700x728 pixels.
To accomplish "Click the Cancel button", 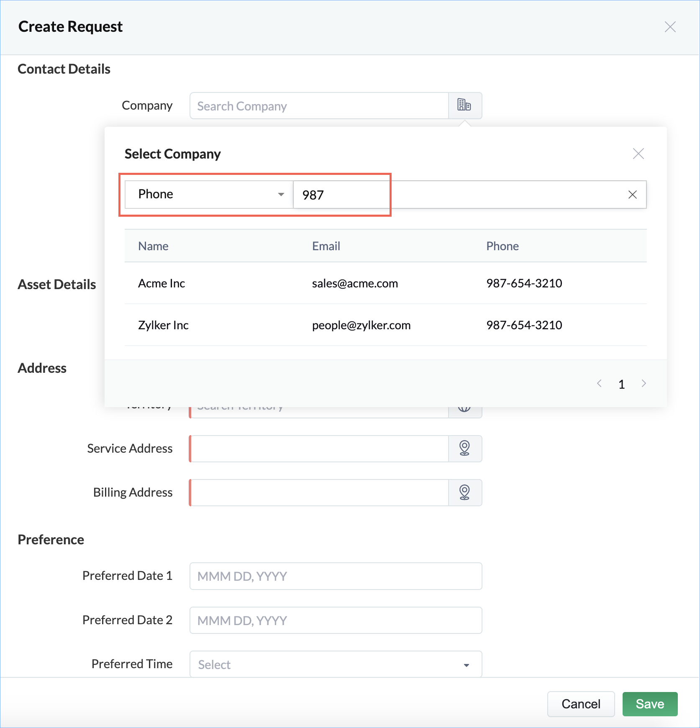I will [x=581, y=704].
